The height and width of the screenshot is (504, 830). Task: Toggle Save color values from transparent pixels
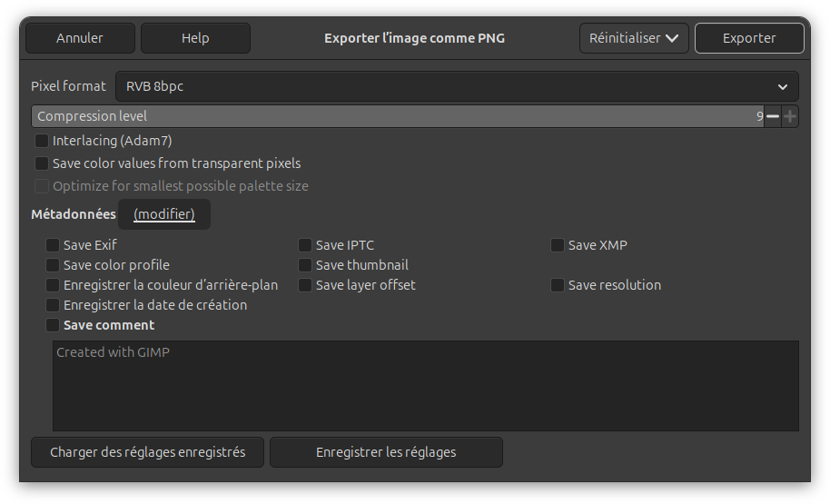point(42,163)
